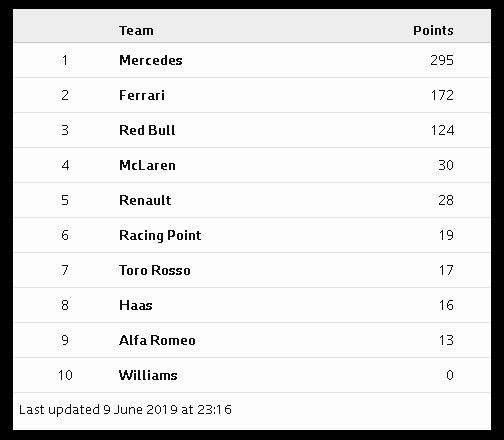Click Mercedes' 295 points value
This screenshot has height=440, width=504.
tap(442, 60)
